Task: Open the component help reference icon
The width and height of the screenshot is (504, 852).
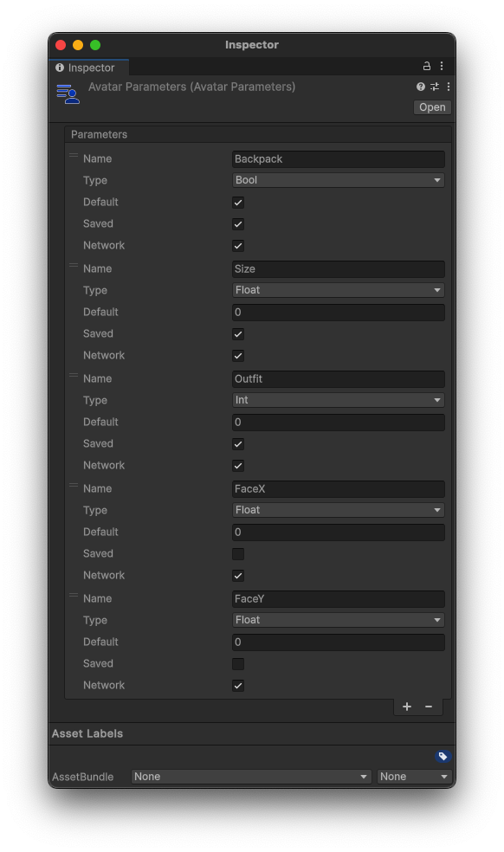Action: point(420,87)
